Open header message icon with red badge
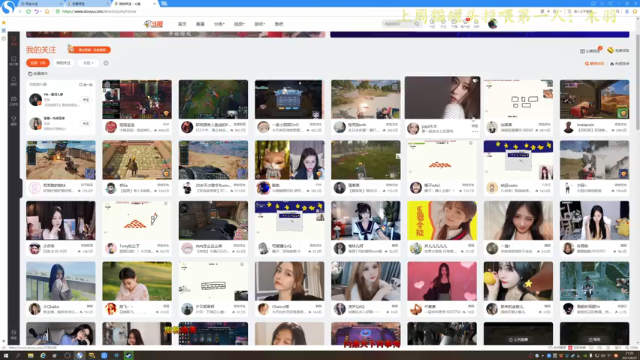 [x=465, y=24]
